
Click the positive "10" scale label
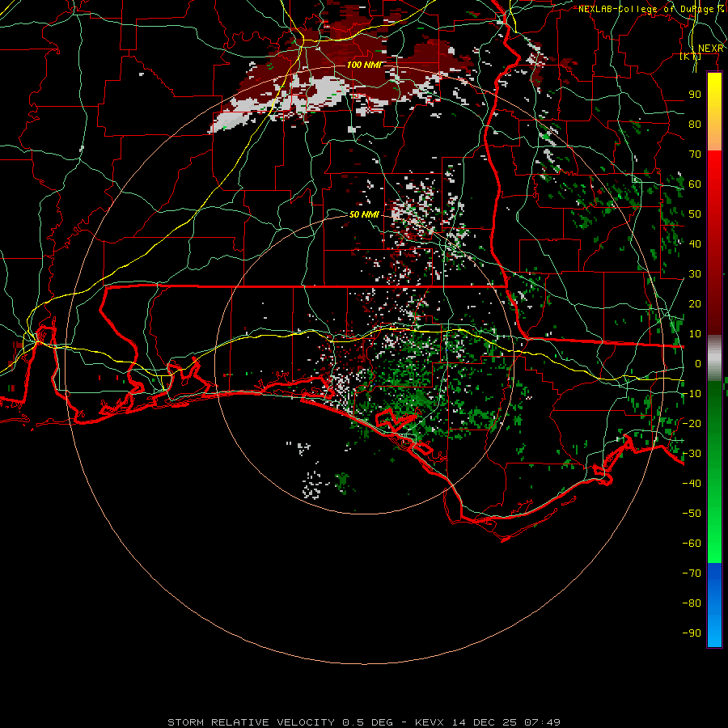[x=695, y=334]
